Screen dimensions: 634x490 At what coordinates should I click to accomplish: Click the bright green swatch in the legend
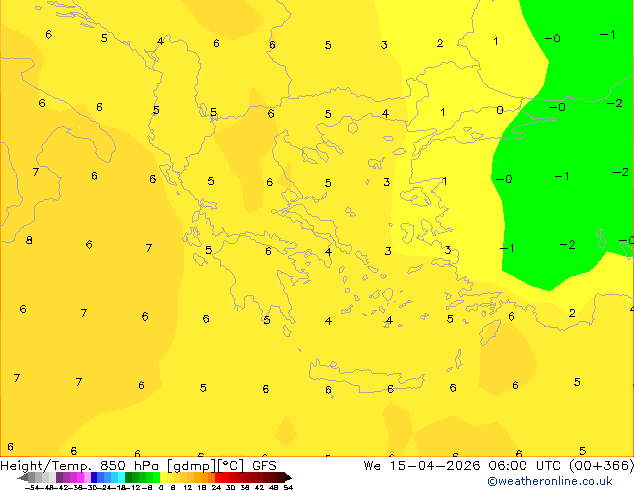156,477
